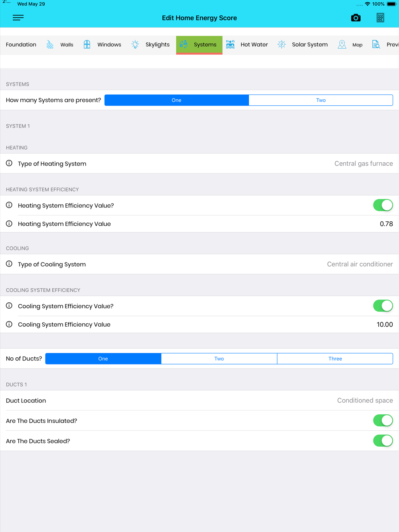Open the hamburger menu icon
Image resolution: width=399 pixels, height=532 pixels.
18,18
